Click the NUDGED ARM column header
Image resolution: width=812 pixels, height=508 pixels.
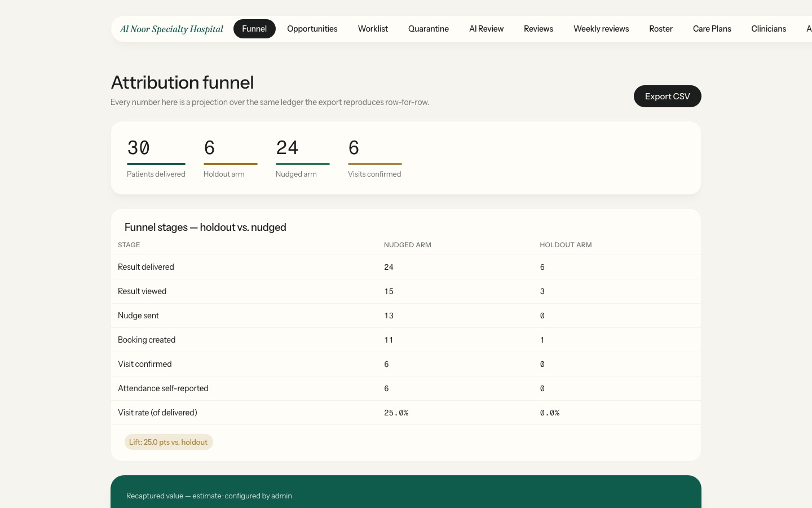point(408,245)
